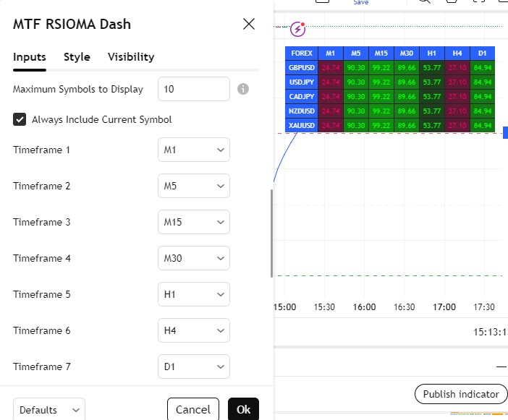Uncheck Always Include Current Symbol
Viewport: 508px width, 420px height.
(x=20, y=119)
